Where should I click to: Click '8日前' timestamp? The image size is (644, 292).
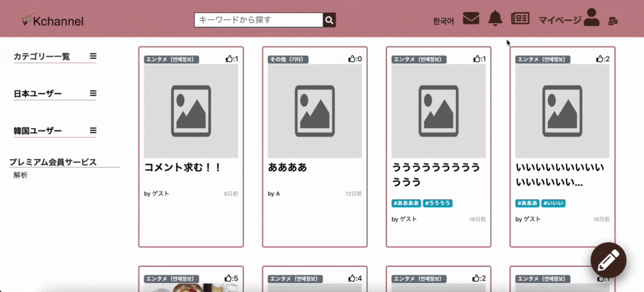231,194
